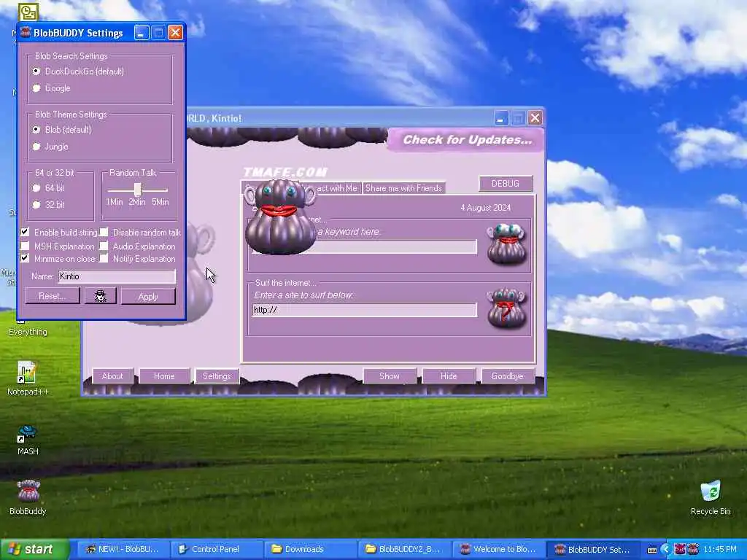The width and height of the screenshot is (747, 560).
Task: Click the keyword search input field
Action: pyautogui.click(x=364, y=246)
